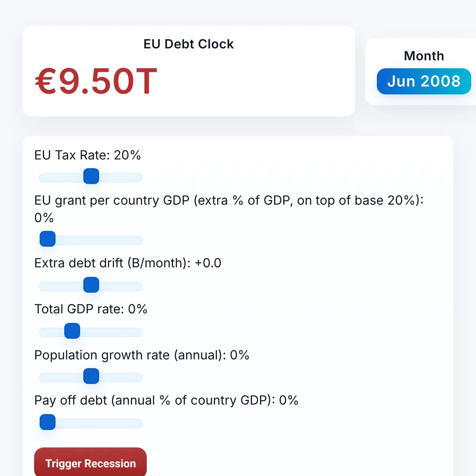Click the €9.50T debt value

coord(96,82)
